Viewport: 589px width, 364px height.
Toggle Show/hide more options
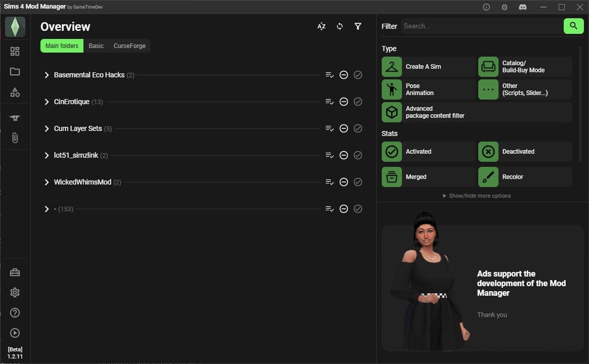(x=477, y=196)
